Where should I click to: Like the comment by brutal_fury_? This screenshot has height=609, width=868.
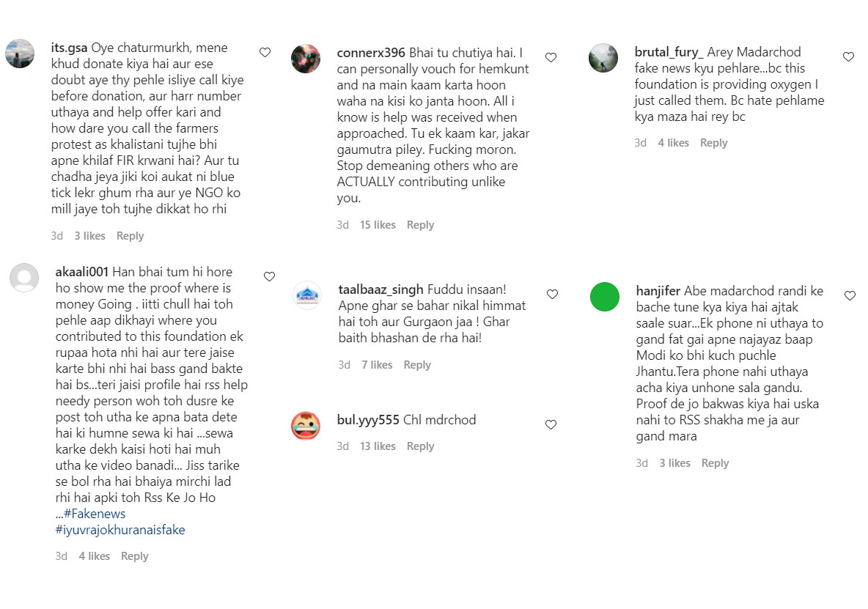[x=848, y=56]
